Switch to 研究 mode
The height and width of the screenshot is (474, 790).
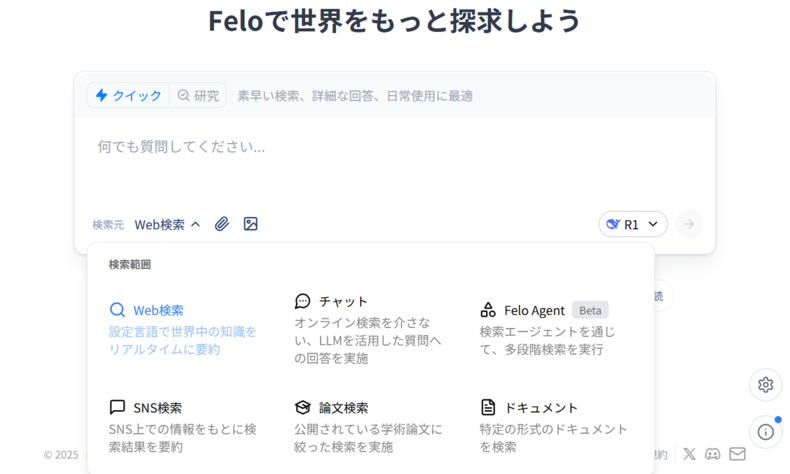tap(198, 95)
